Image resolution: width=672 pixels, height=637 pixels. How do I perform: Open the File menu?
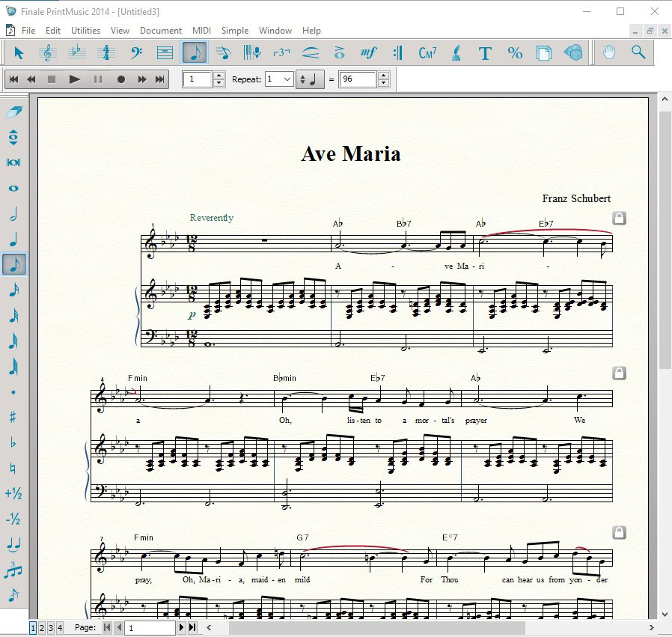click(x=28, y=31)
